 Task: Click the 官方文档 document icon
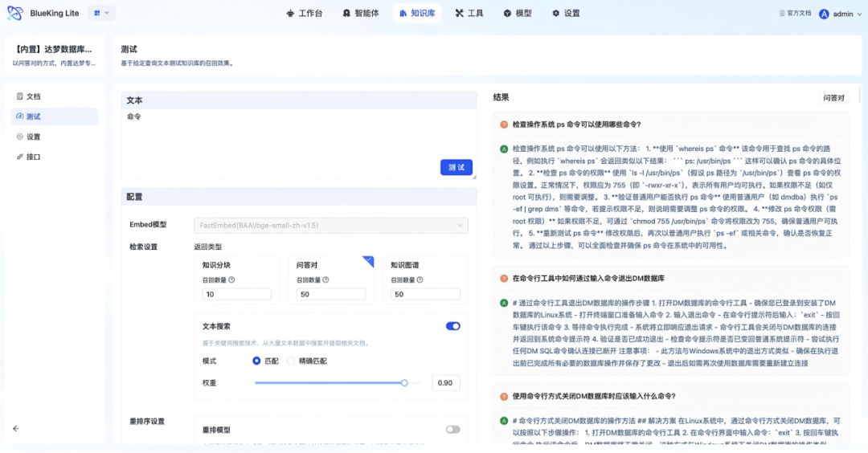click(782, 14)
